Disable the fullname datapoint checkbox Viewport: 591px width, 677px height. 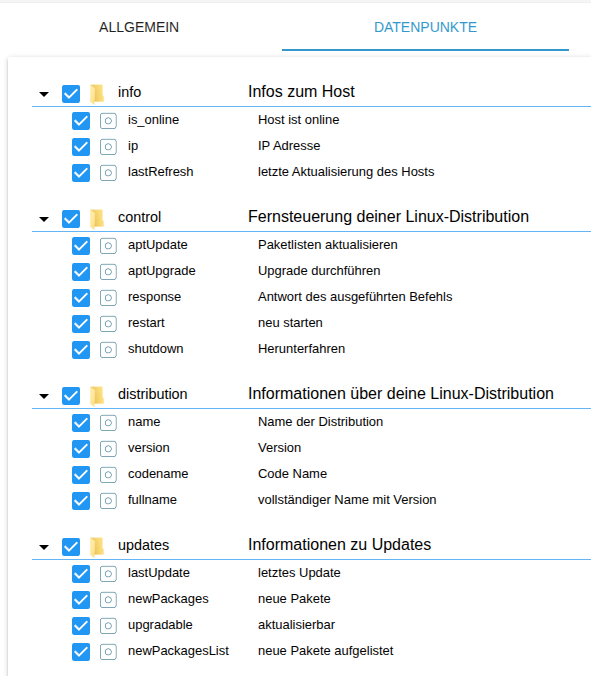(81, 501)
